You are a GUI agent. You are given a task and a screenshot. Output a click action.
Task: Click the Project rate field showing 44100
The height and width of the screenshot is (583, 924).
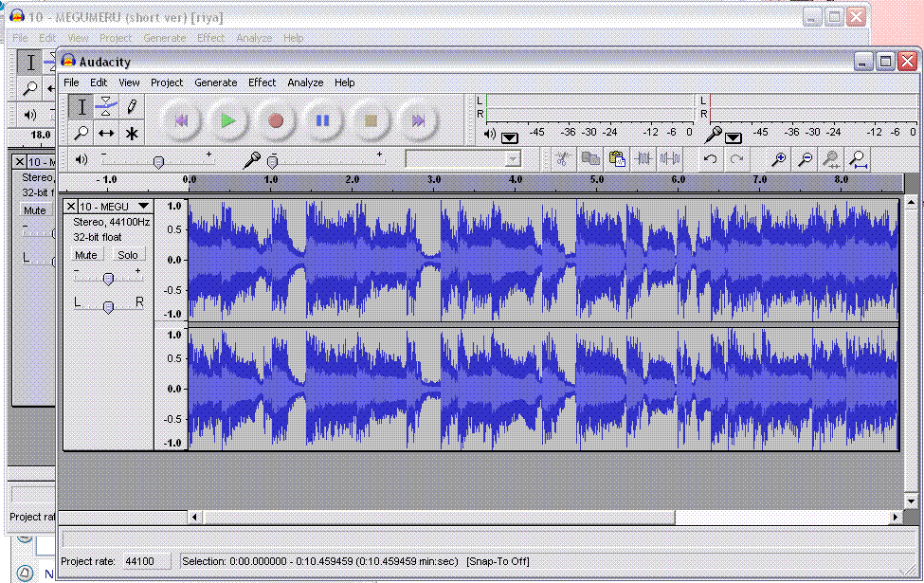click(146, 561)
